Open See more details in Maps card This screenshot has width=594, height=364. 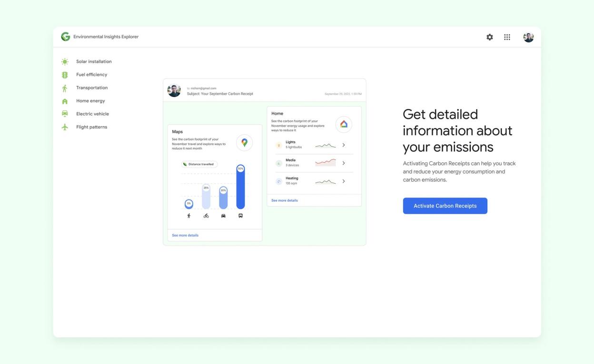(185, 236)
